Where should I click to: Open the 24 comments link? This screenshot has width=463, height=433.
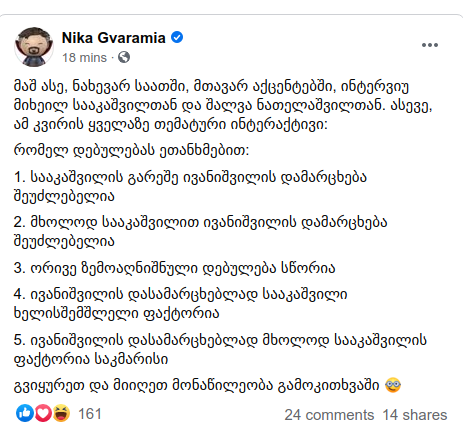click(329, 415)
